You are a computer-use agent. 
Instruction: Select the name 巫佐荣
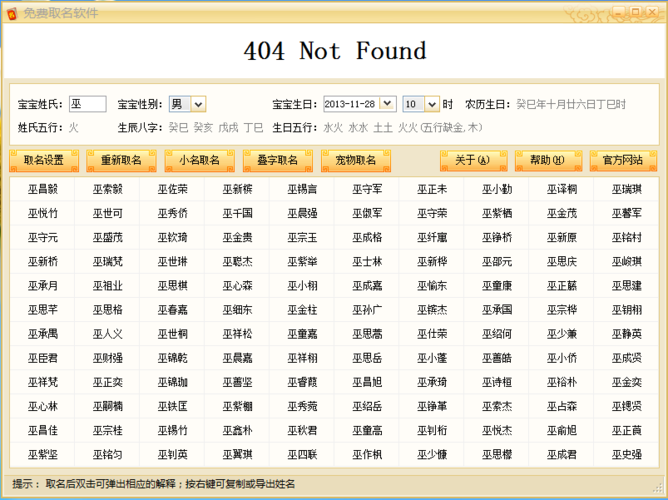tap(173, 189)
